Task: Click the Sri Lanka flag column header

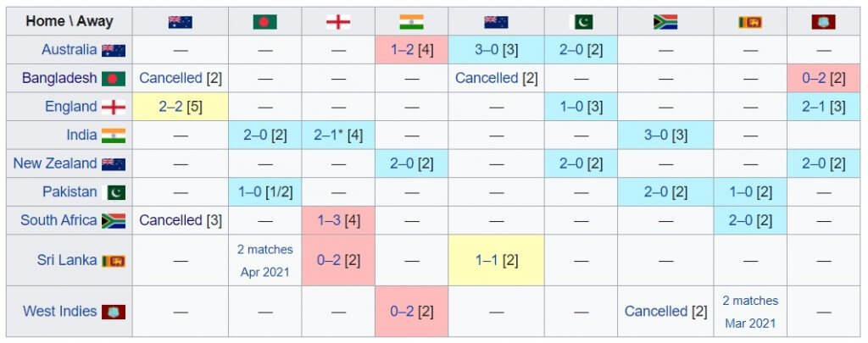Action: point(750,22)
